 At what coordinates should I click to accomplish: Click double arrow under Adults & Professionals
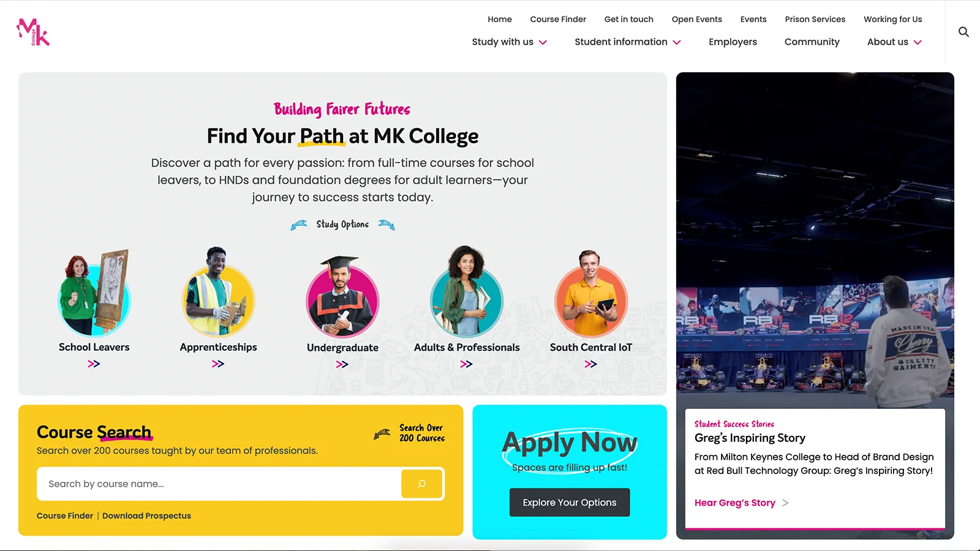click(466, 364)
